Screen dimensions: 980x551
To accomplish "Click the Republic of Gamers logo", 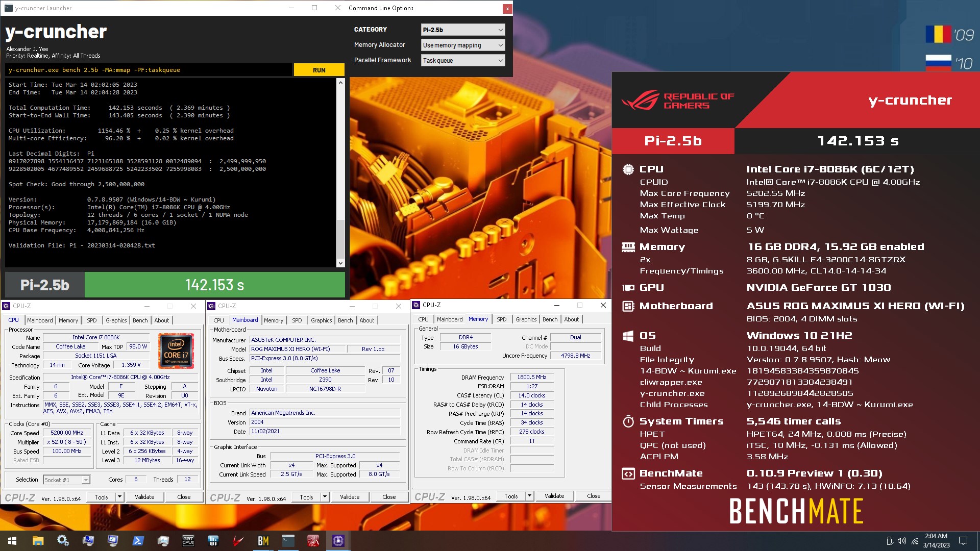I will [678, 101].
